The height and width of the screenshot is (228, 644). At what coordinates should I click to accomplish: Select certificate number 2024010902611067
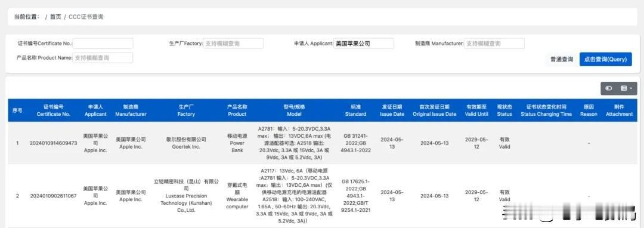click(x=54, y=196)
